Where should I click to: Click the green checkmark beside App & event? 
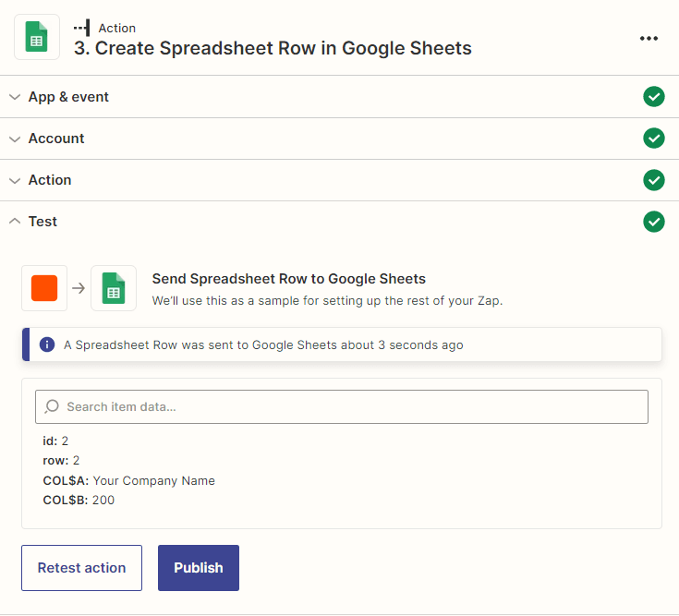(654, 97)
